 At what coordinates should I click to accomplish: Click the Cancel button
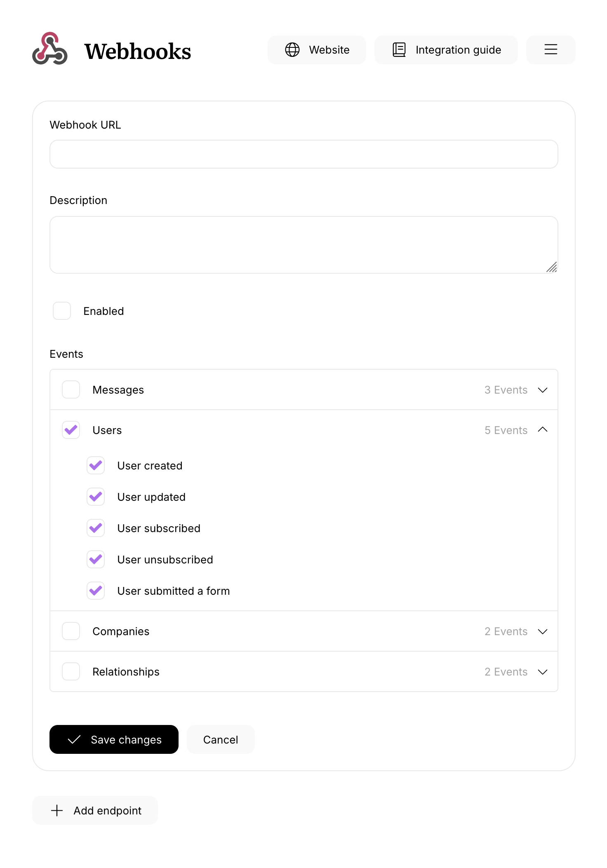[x=221, y=739]
